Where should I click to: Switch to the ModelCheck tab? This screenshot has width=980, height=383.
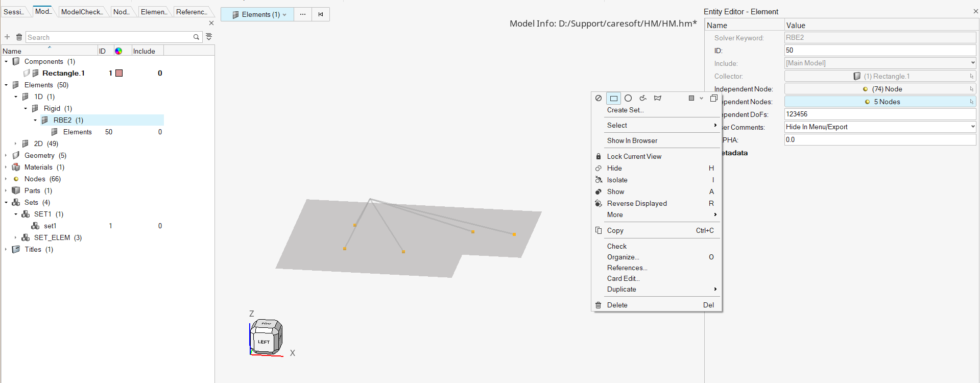[81, 12]
